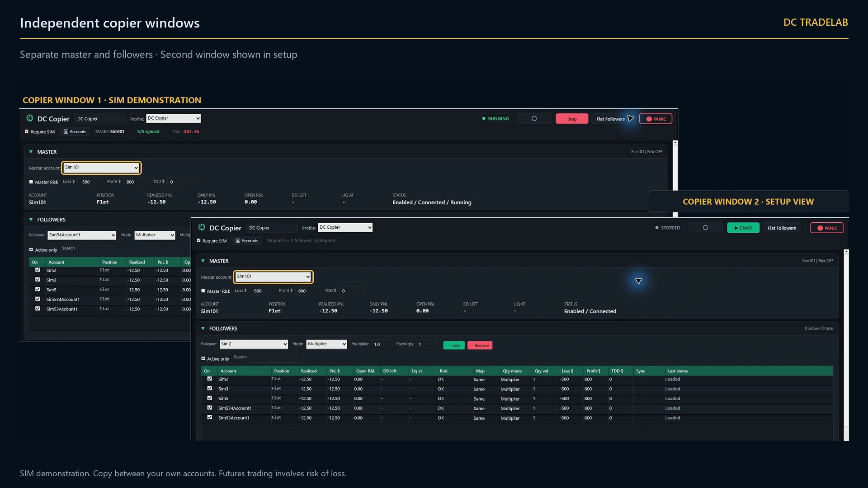The height and width of the screenshot is (488, 868).
Task: Collapse FOLLOWERS section in the stopped window
Action: pos(203,328)
